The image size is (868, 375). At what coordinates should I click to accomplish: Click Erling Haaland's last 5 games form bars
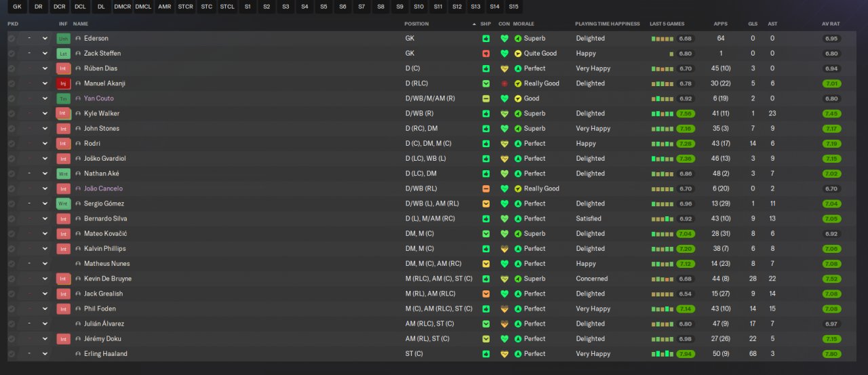(x=663, y=354)
